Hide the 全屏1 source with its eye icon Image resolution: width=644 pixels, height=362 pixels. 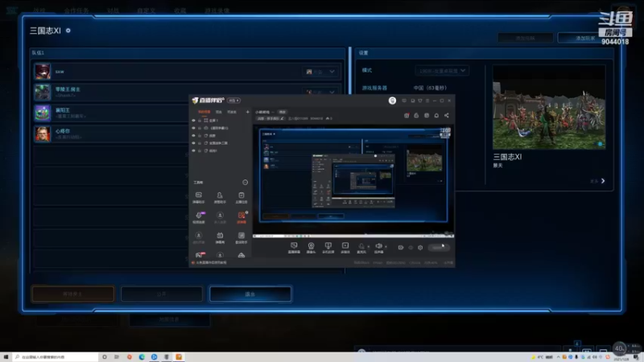point(193,120)
